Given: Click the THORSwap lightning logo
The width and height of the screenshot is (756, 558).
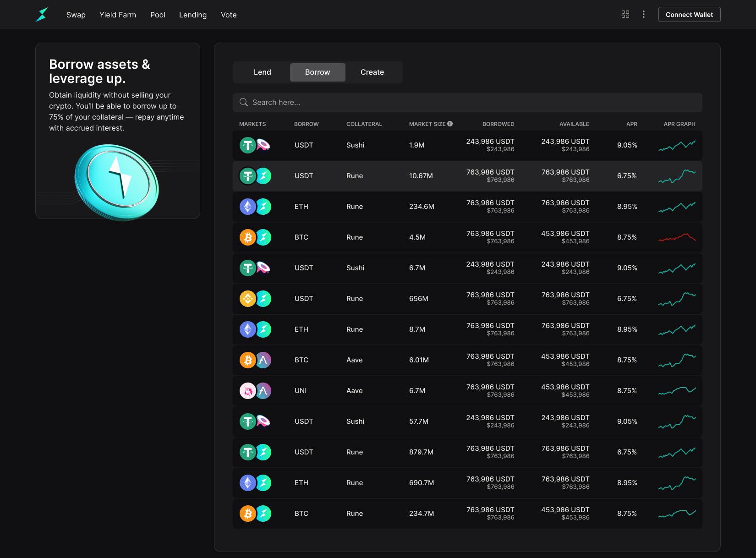Looking at the screenshot, I should click(42, 15).
